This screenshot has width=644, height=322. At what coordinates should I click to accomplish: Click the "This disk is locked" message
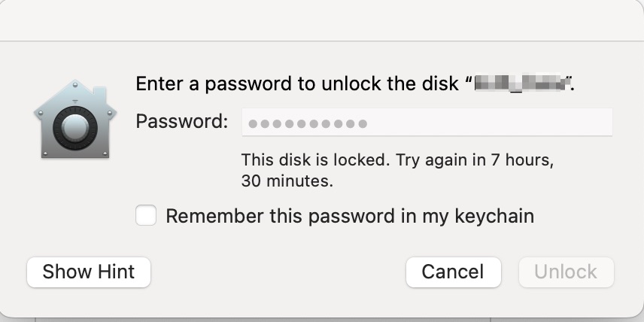coord(314,161)
